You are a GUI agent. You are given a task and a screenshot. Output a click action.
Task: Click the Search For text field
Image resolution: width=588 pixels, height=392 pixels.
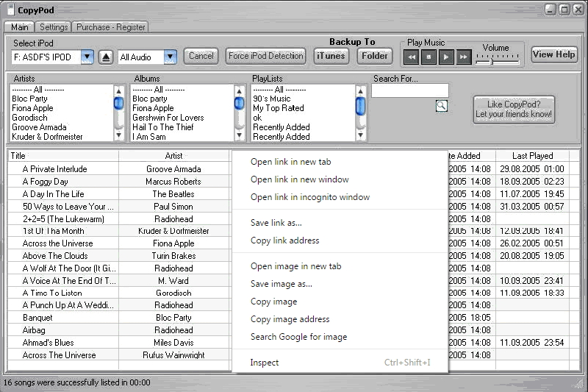pos(409,91)
